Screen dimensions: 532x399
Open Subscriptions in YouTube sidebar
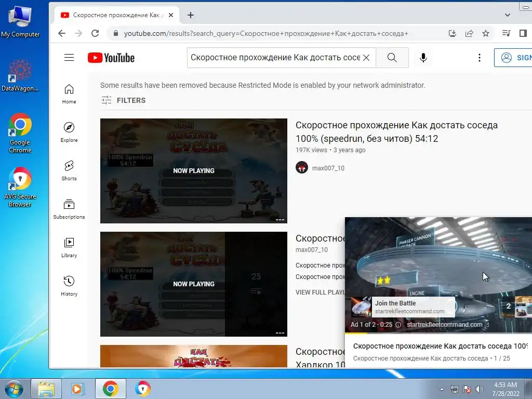pyautogui.click(x=69, y=209)
